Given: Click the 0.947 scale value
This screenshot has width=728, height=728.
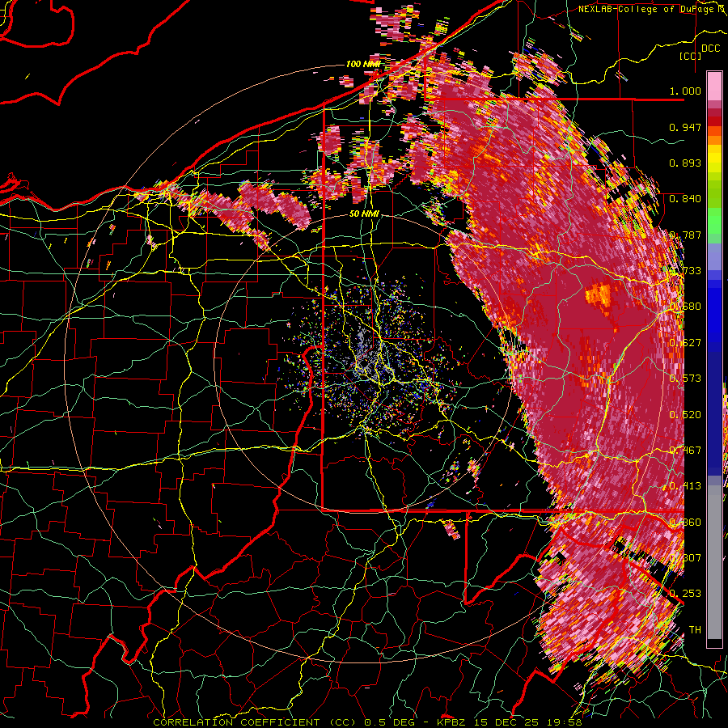Looking at the screenshot, I should (x=685, y=127).
